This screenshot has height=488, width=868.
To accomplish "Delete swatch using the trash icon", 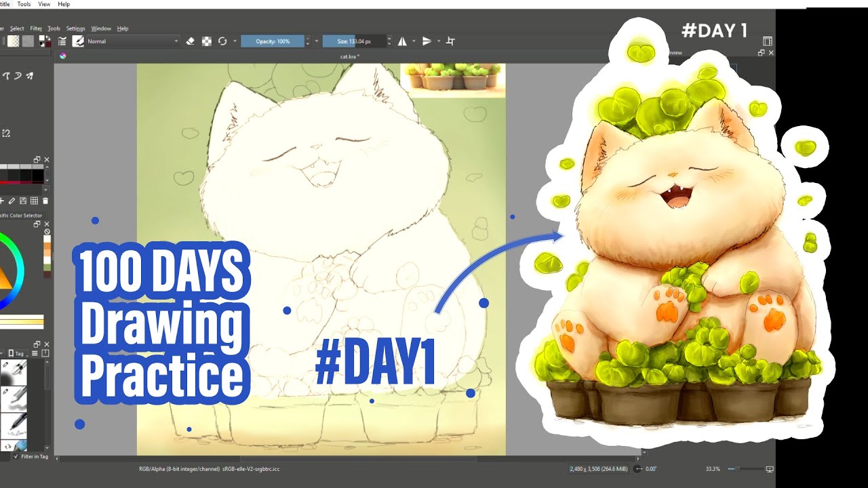I will (45, 201).
